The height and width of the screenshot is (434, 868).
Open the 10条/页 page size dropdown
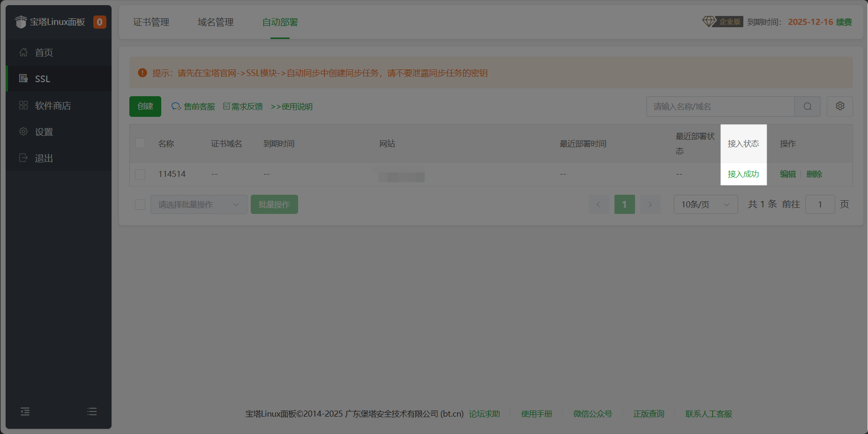point(705,205)
